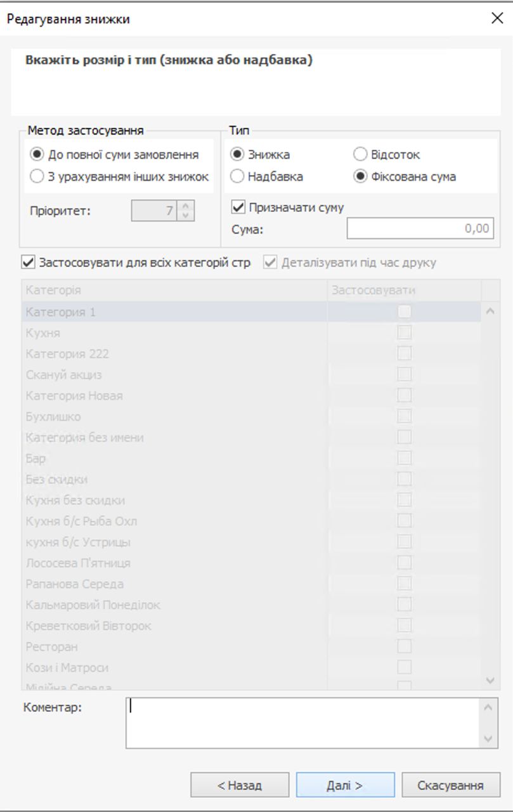Increase priority with the up stepper arrow

[x=185, y=206]
